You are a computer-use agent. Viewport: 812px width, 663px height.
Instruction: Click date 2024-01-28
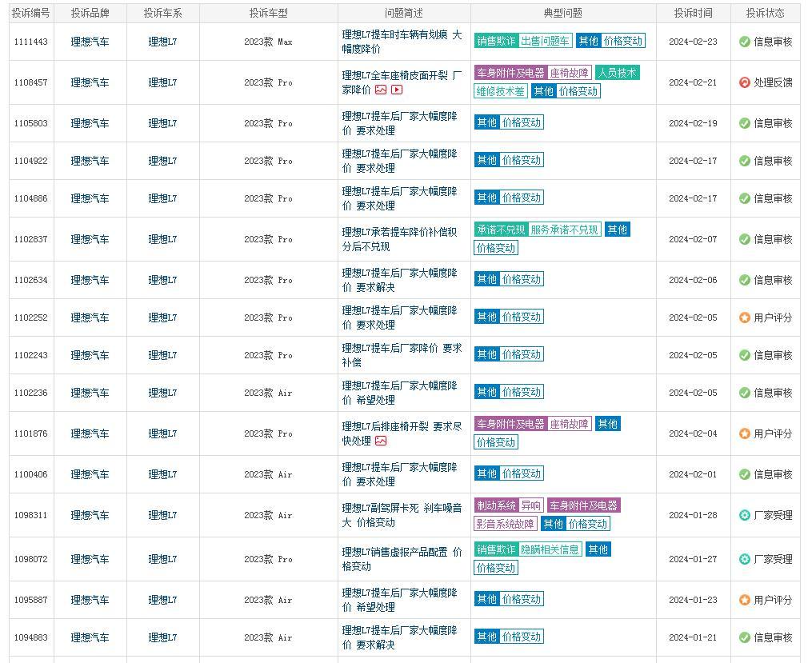(693, 515)
